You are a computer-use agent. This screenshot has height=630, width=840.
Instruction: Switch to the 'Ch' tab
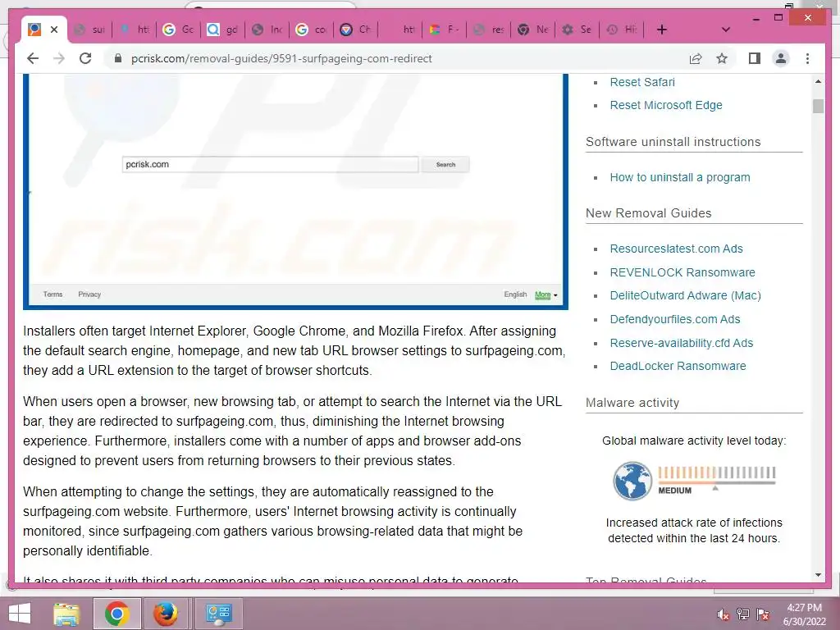click(356, 30)
